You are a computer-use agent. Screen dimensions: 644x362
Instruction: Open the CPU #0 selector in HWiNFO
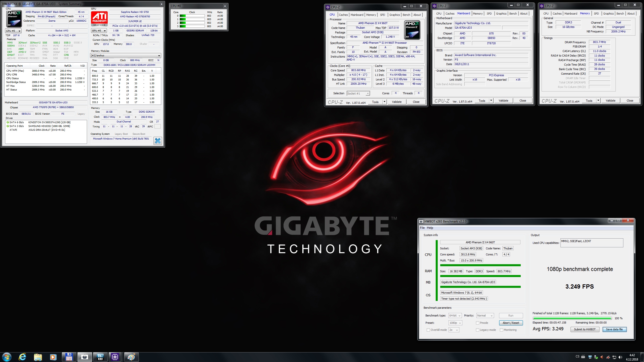(x=13, y=31)
